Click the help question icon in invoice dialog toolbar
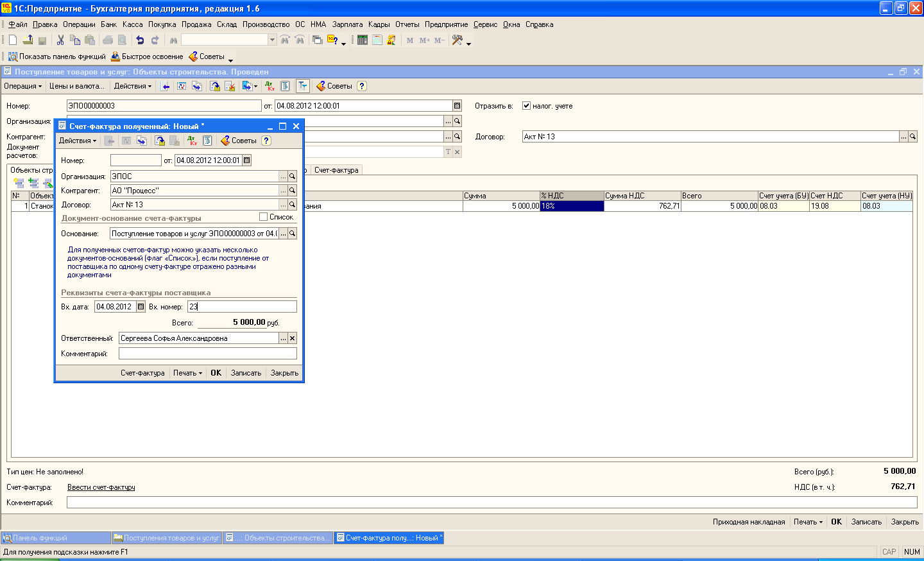The width and height of the screenshot is (924, 561). [266, 141]
